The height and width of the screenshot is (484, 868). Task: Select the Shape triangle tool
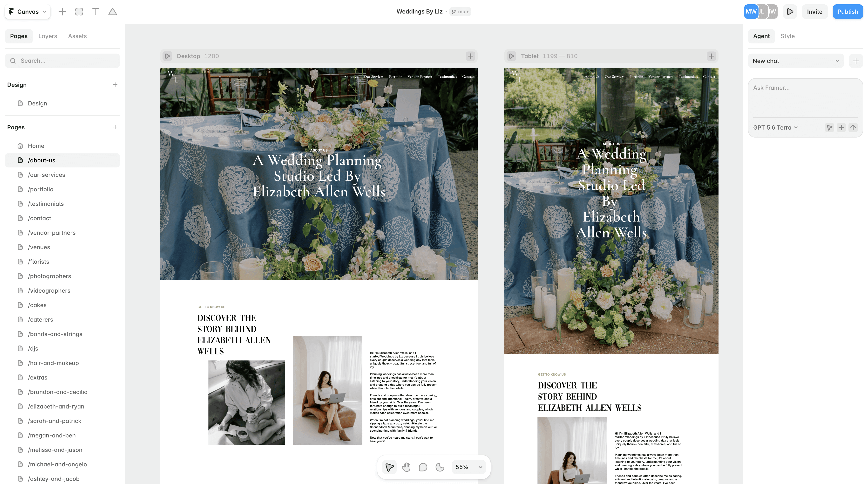click(113, 12)
